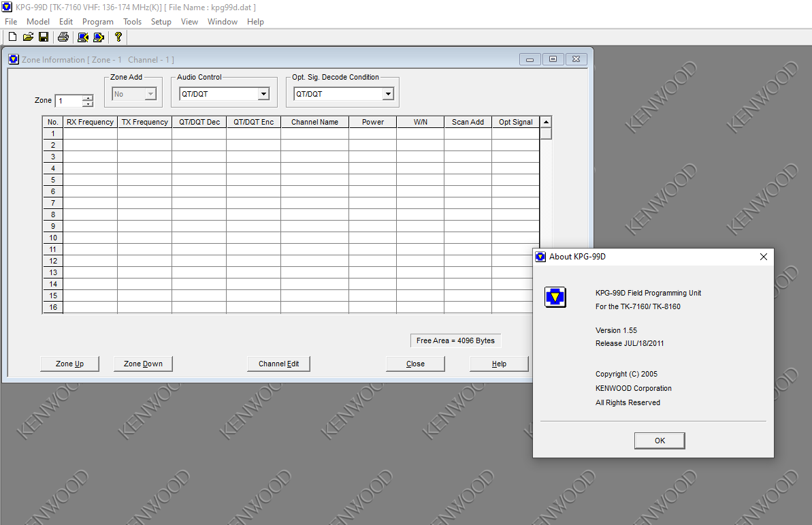Click the Write data to radio icon
This screenshot has width=812, height=525.
tap(99, 37)
